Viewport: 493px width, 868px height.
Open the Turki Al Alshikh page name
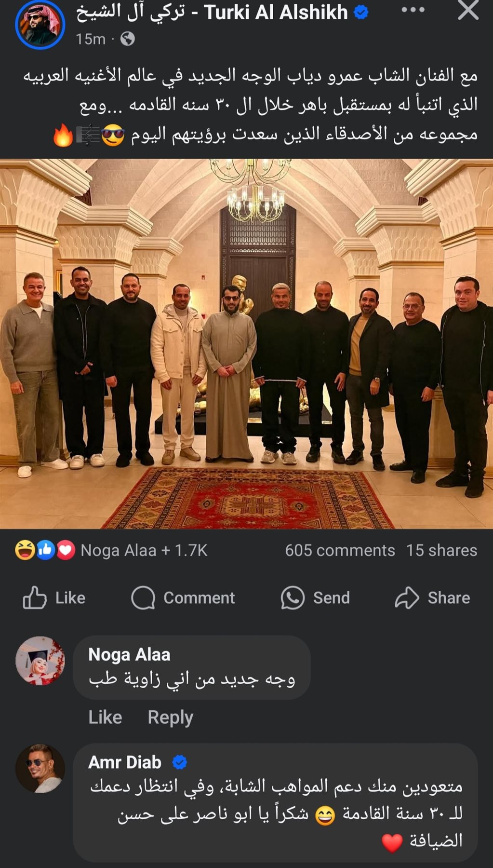pos(212,13)
